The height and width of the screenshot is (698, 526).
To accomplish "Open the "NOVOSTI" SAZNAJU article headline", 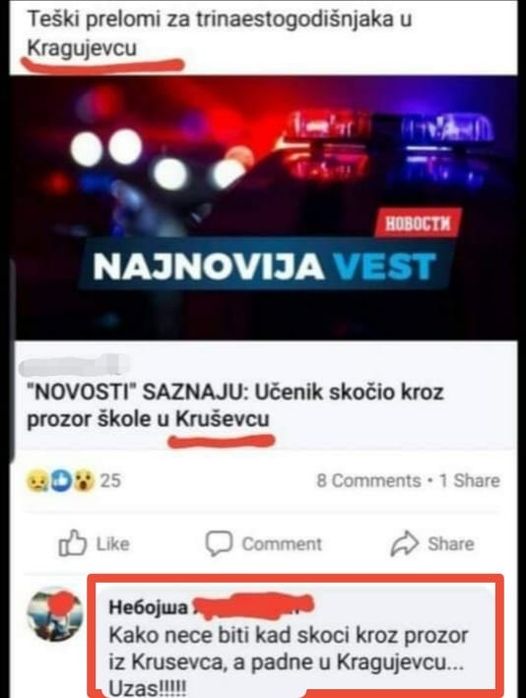I will point(236,406).
